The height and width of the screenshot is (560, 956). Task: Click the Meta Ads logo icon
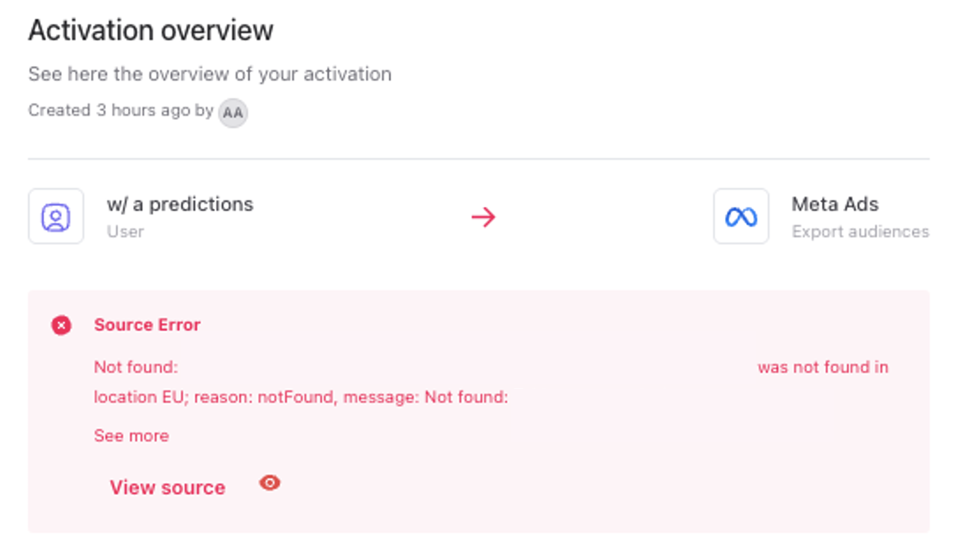tap(741, 217)
